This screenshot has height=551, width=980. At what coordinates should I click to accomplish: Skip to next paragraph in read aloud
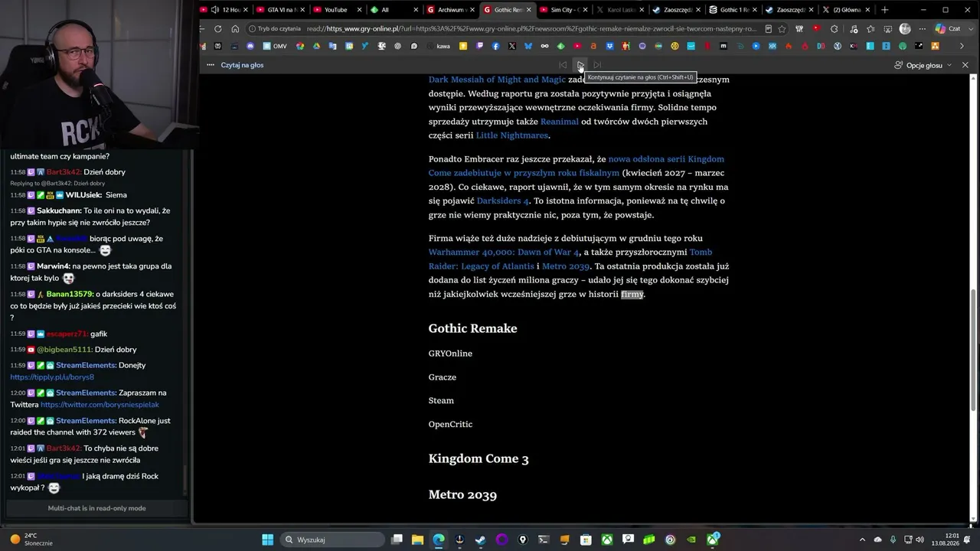[597, 65]
